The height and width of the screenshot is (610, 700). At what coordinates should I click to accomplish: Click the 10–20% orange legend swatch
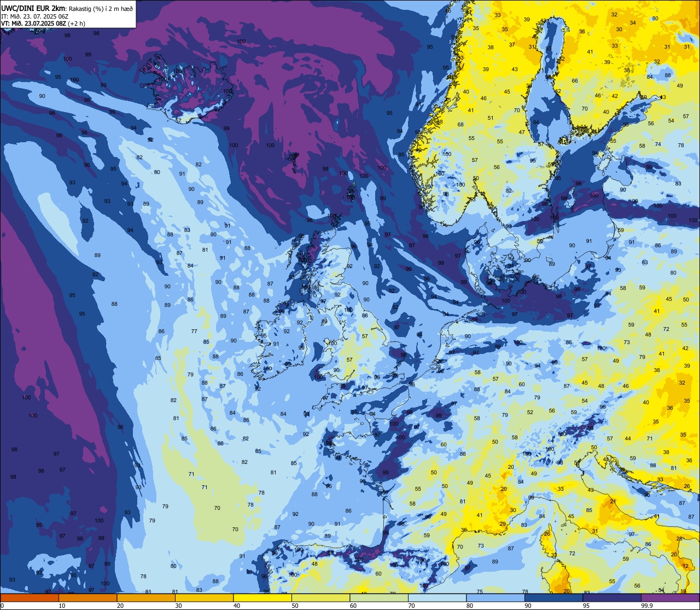(87, 597)
